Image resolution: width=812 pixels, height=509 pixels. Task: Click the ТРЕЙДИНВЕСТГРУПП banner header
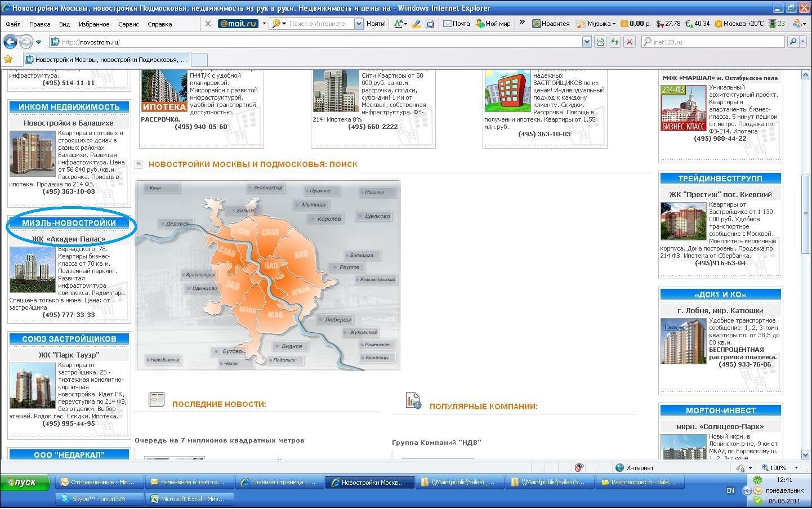720,178
